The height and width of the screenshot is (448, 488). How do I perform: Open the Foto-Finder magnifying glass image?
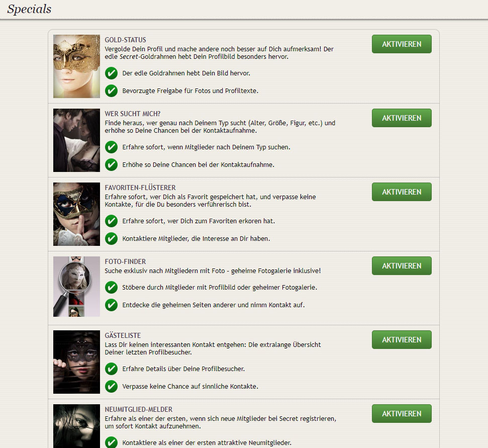(x=76, y=287)
